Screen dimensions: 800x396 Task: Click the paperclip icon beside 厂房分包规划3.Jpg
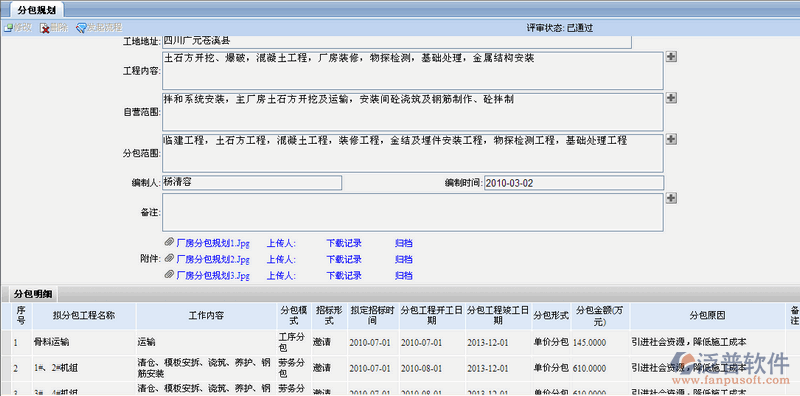point(169,276)
